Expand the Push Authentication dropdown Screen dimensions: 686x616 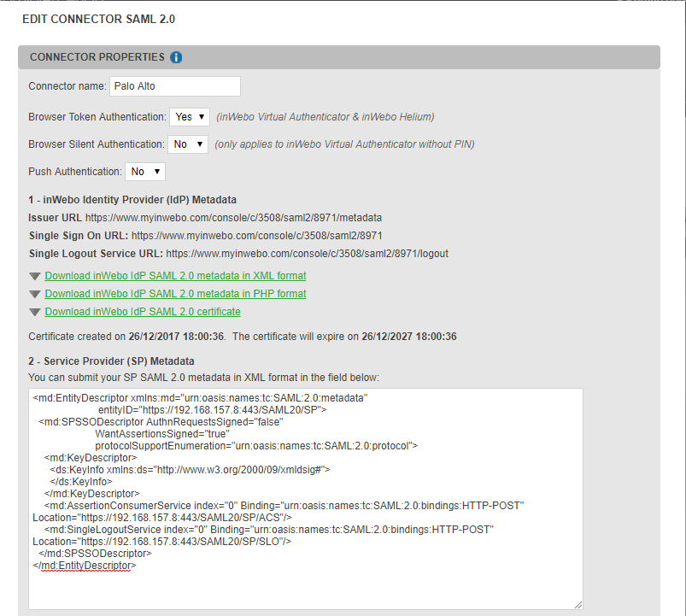[144, 172]
